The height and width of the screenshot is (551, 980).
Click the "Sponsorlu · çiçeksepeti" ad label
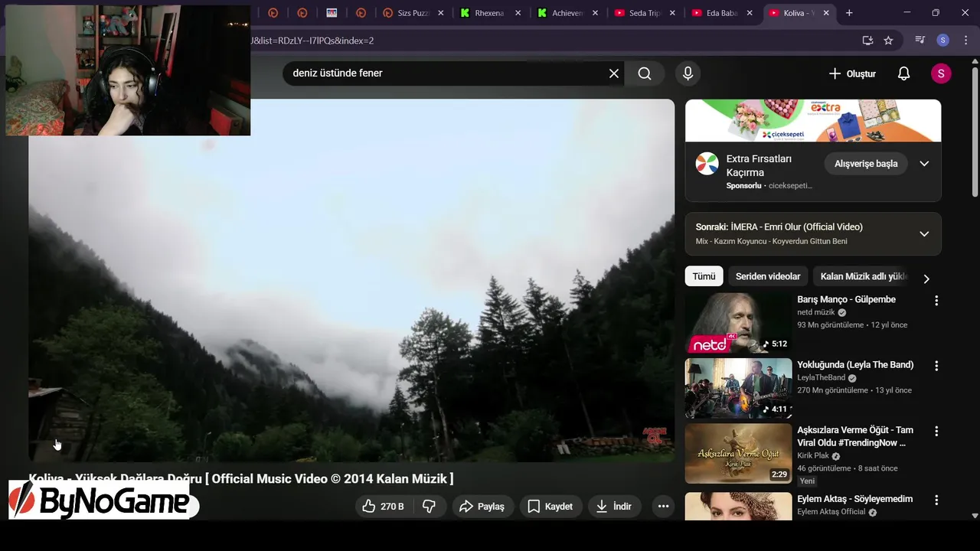[x=769, y=185]
